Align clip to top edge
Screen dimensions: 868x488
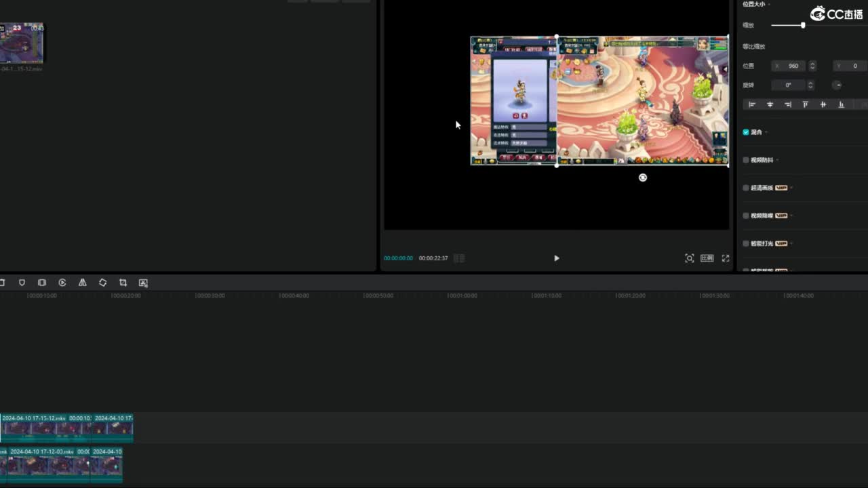point(806,104)
